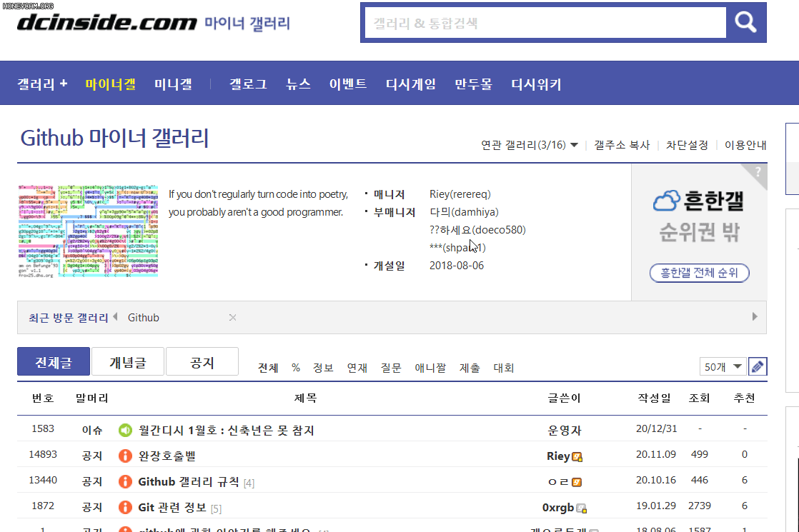Click the badge icon next to 0xrgb
Viewport: 799px width, 532px height.
pos(582,508)
